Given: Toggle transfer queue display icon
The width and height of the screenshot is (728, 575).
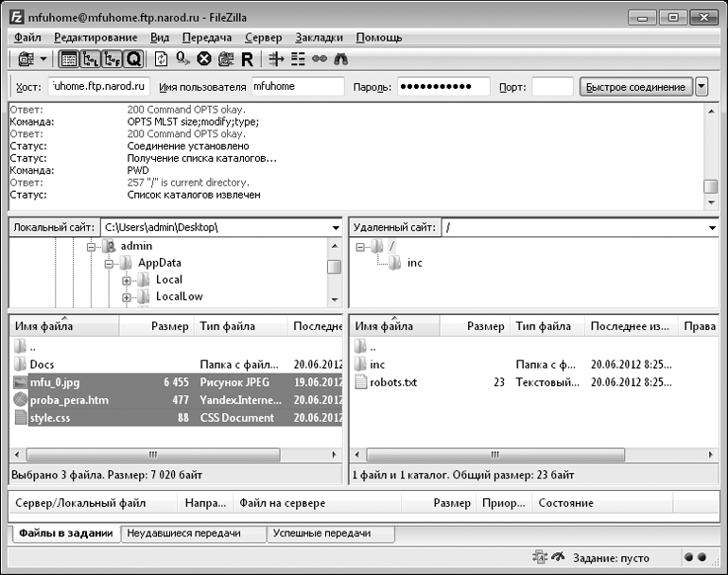Looking at the screenshot, I should [x=133, y=59].
